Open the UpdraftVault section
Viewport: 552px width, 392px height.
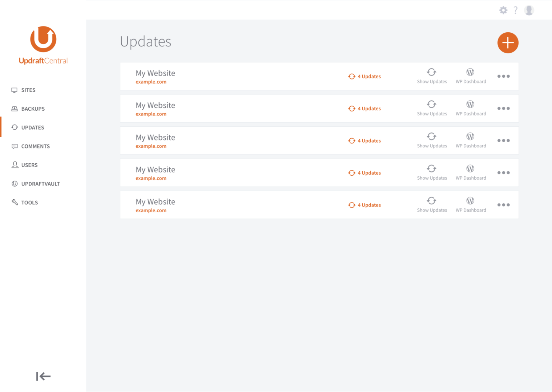(40, 184)
